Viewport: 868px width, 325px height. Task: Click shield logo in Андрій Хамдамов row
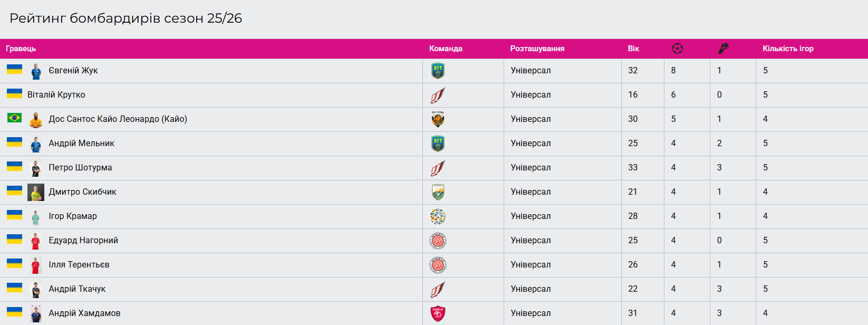tap(438, 313)
